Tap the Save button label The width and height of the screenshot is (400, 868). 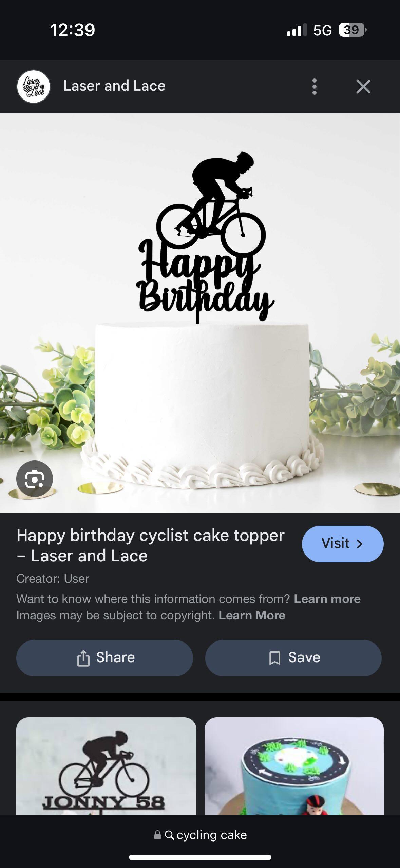point(304,657)
